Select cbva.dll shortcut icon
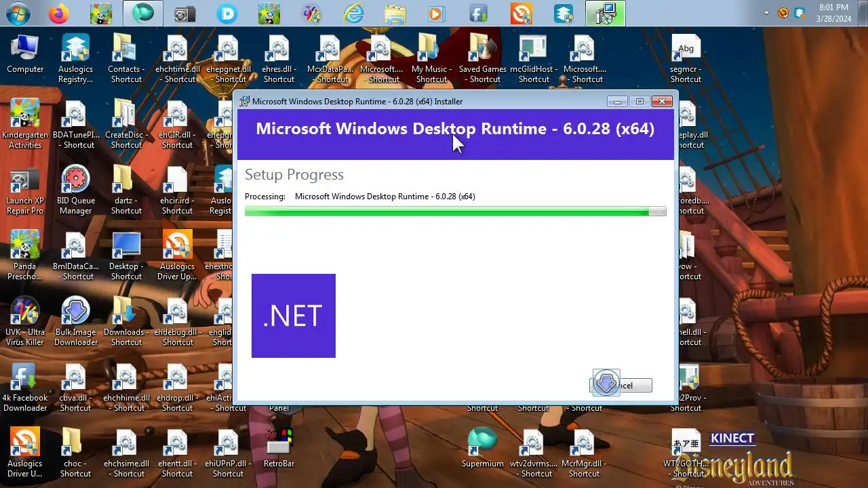The width and height of the screenshot is (868, 488). 75,388
